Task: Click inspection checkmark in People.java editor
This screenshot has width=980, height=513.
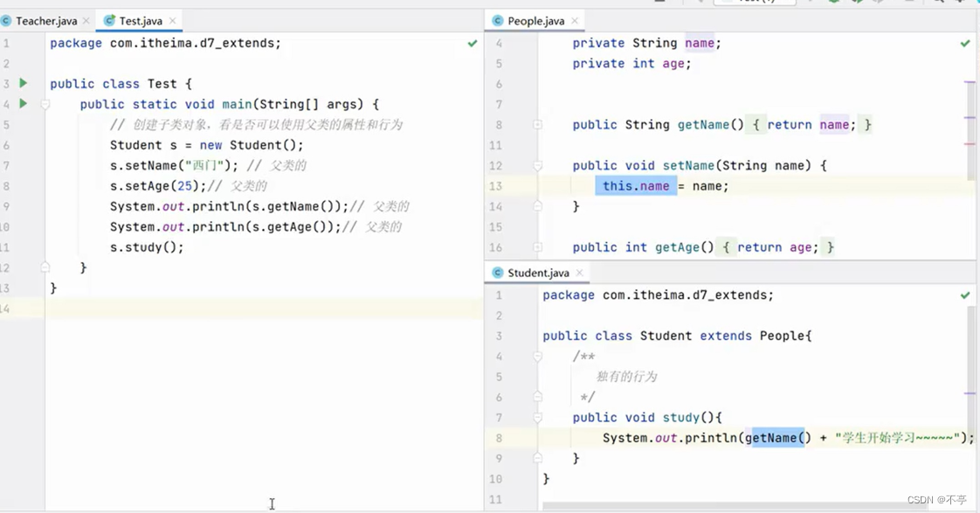Action: tap(965, 42)
